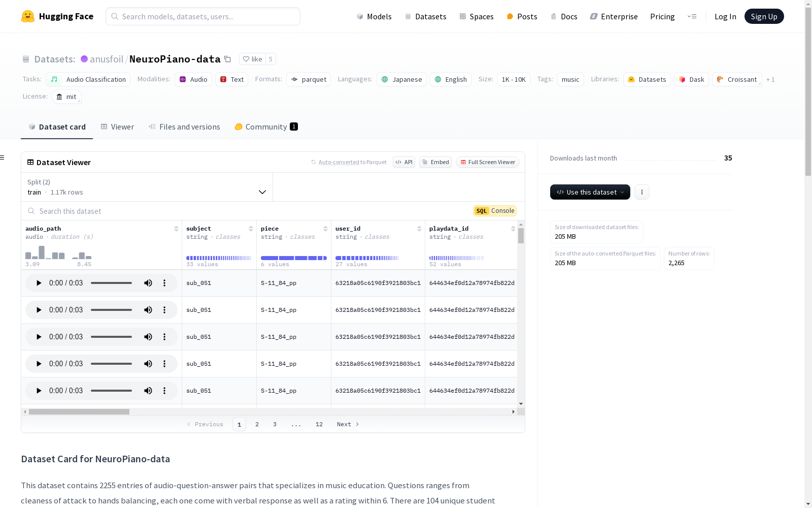
Task: Expand the Split train dropdown
Action: [147, 187]
